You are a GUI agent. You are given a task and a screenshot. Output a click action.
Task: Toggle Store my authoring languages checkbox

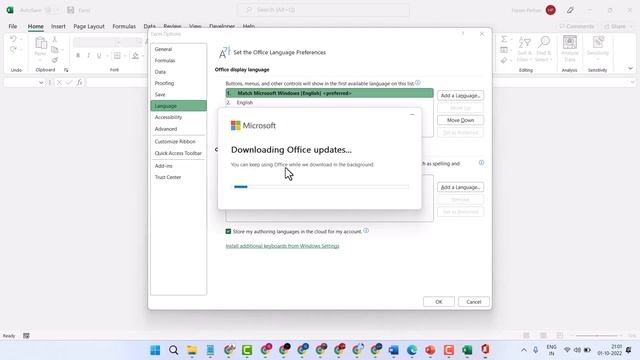pyautogui.click(x=228, y=231)
